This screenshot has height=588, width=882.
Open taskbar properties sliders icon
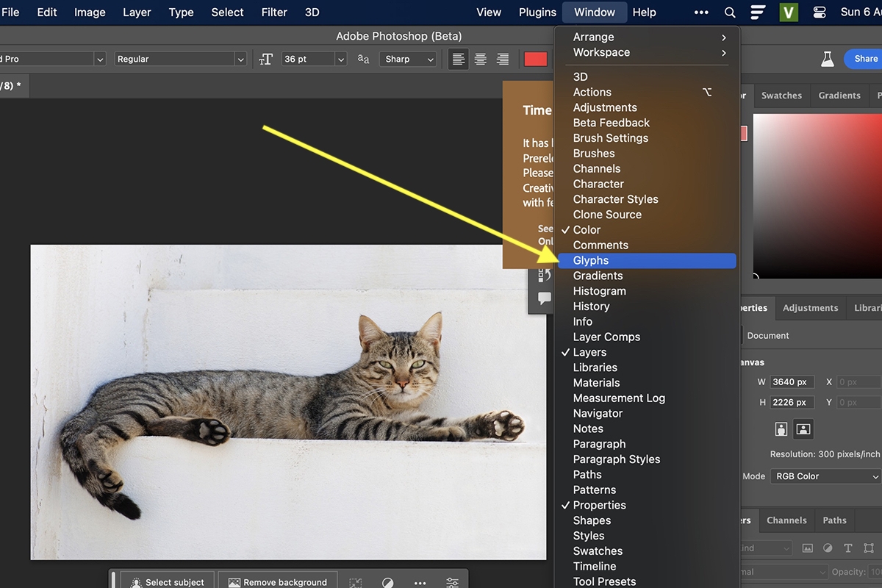(453, 582)
